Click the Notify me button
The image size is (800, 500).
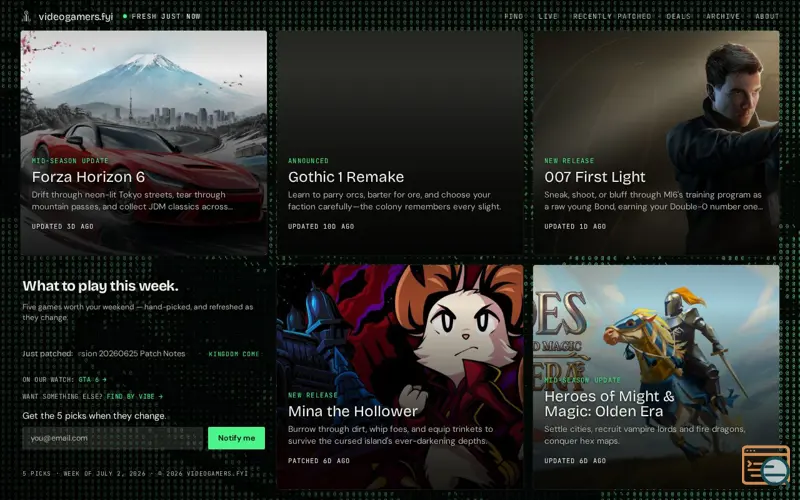pyautogui.click(x=236, y=438)
